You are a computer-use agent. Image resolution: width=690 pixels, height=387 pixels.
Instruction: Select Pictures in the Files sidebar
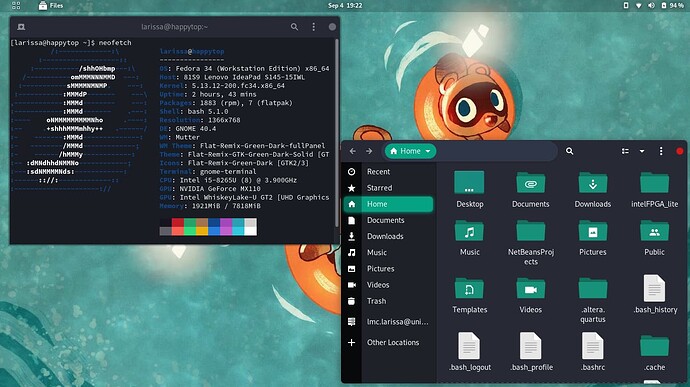(388, 269)
